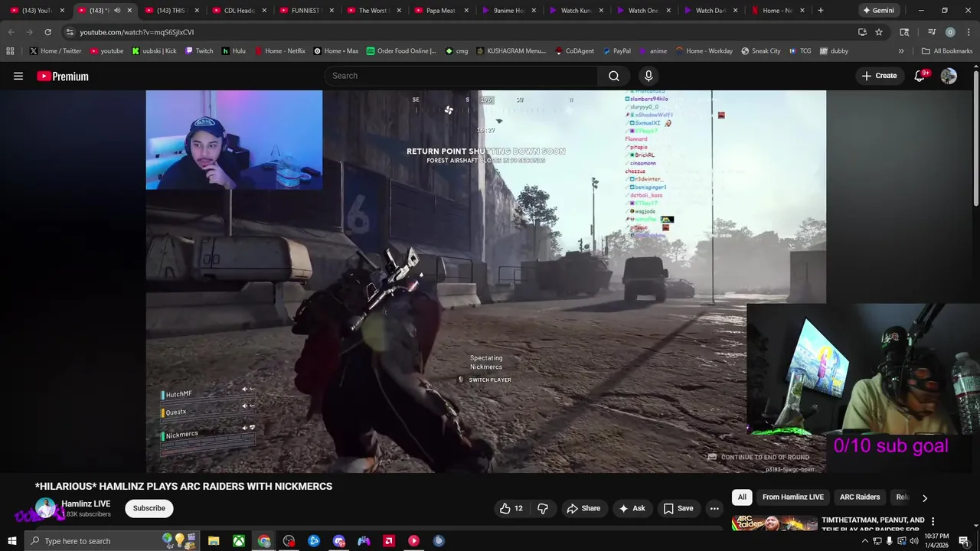Open the bookmark bar apps grid
This screenshot has height=551, width=980.
point(10,51)
